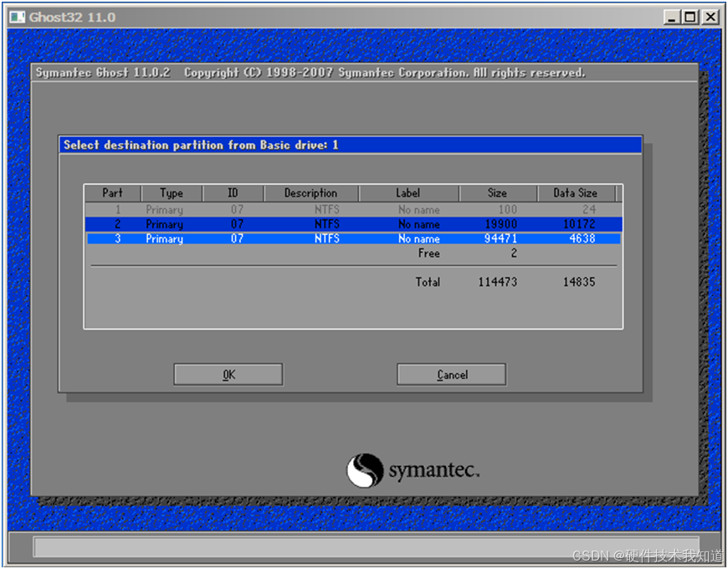Image resolution: width=728 pixels, height=569 pixels.
Task: Click the Label column header
Action: [x=408, y=193]
